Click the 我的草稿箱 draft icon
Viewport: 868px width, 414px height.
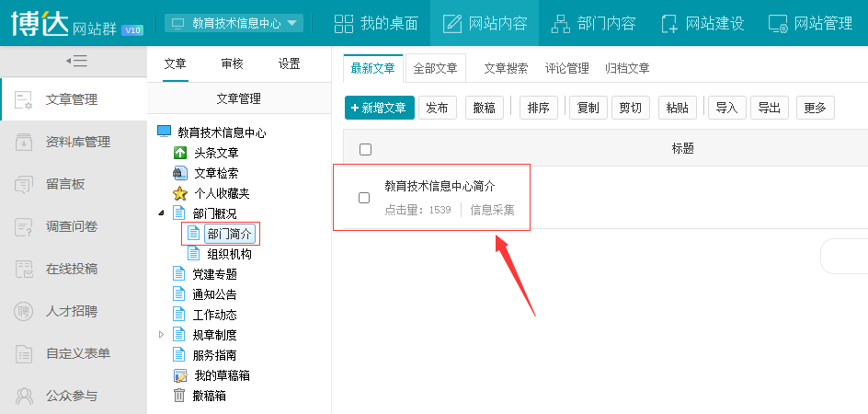[x=180, y=375]
